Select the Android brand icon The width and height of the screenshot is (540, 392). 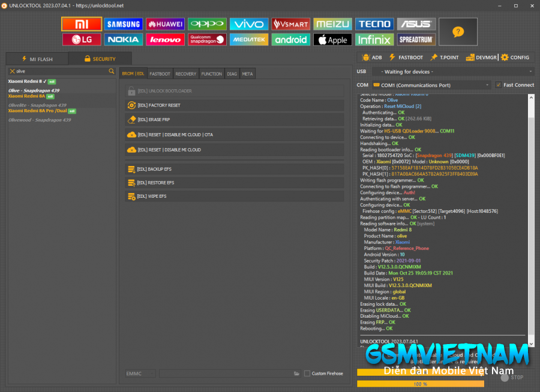[290, 40]
